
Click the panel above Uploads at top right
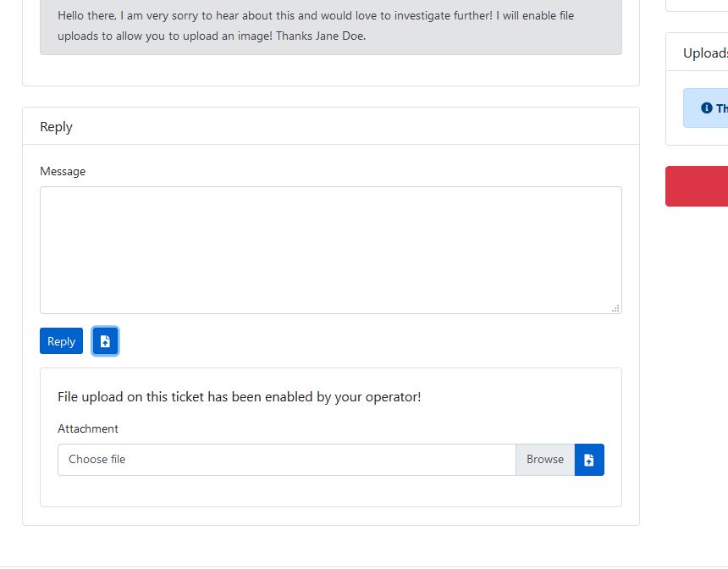click(x=698, y=4)
